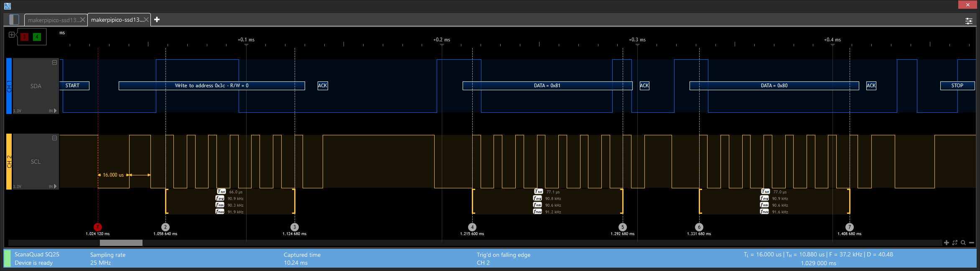Click the 16.000 us pulse measurement
980x271 pixels.
pyautogui.click(x=113, y=175)
